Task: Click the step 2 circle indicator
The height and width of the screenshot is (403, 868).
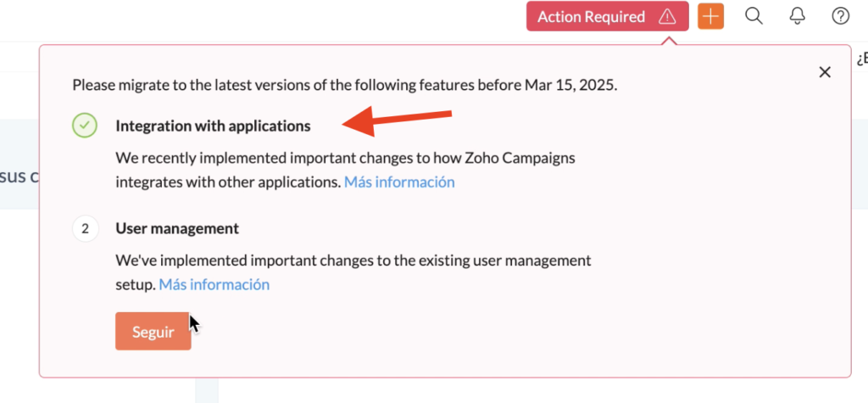Action: tap(85, 229)
